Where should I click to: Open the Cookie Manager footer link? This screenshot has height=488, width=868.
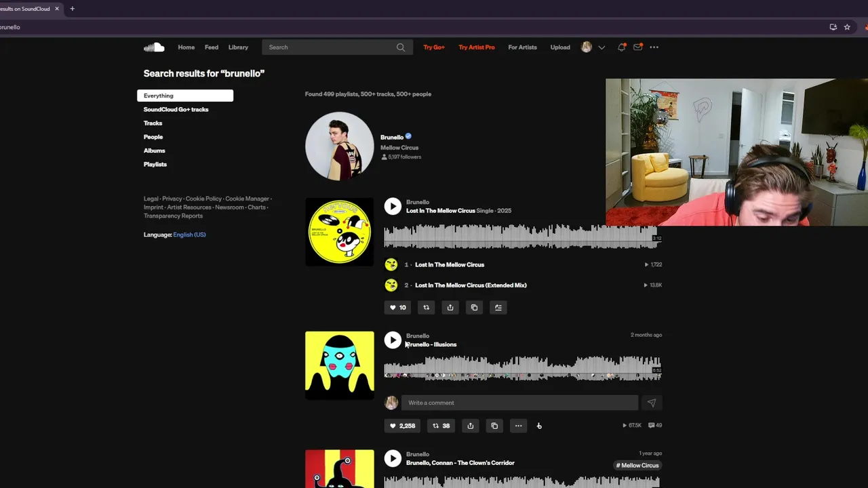[248, 199]
